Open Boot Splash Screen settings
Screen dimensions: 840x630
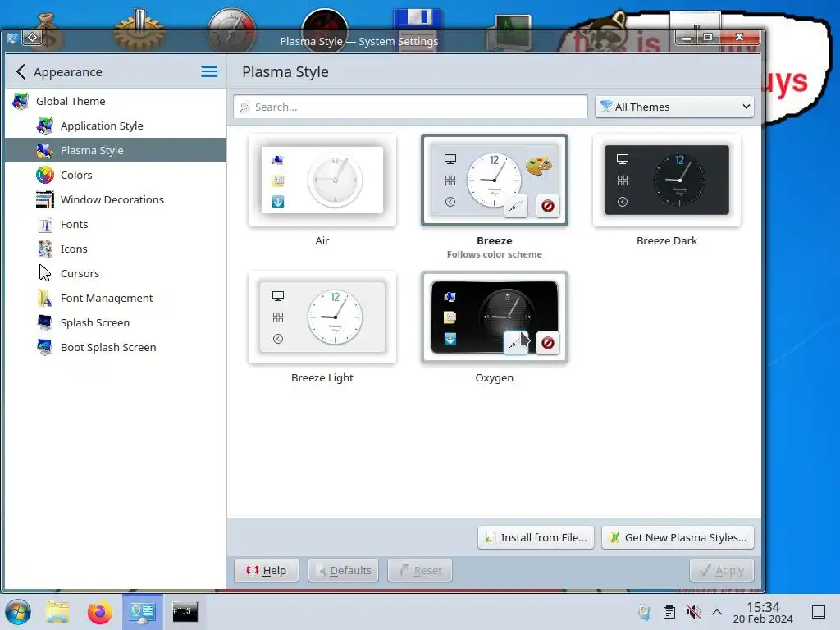[115, 348]
